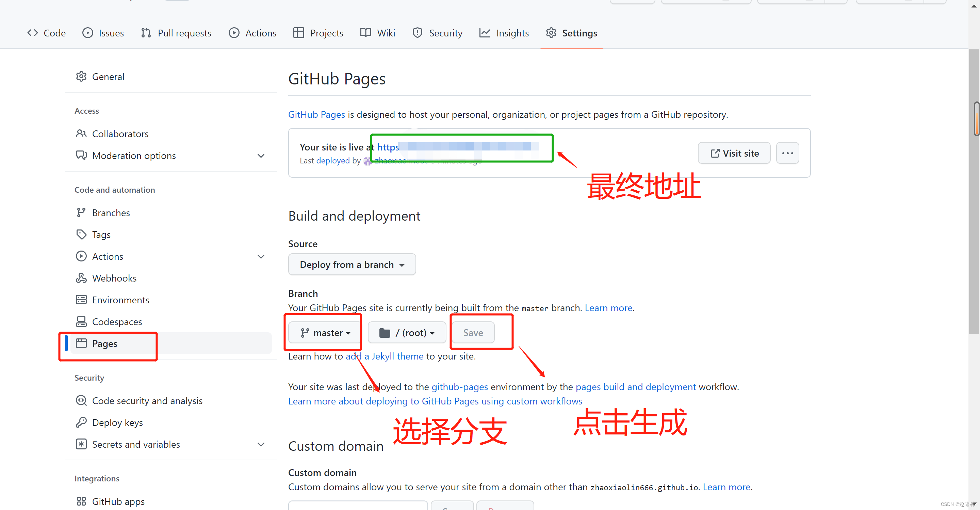Expand Secrets and variables chevron
980x510 pixels.
tap(261, 444)
